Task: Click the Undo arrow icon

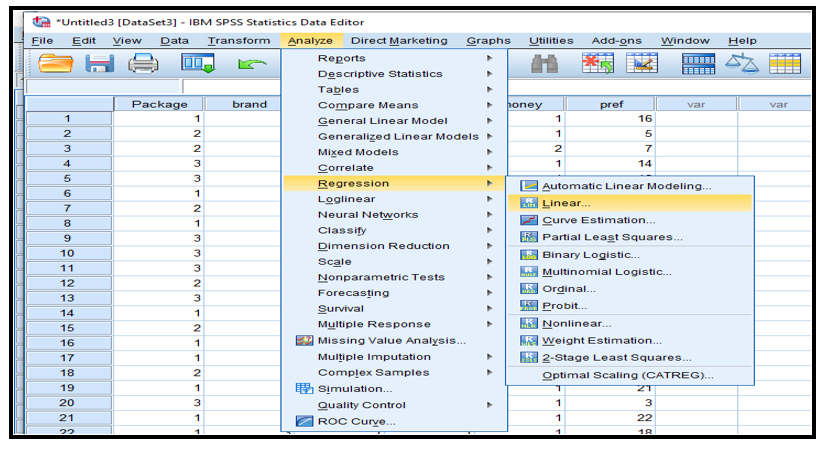Action: point(250,66)
